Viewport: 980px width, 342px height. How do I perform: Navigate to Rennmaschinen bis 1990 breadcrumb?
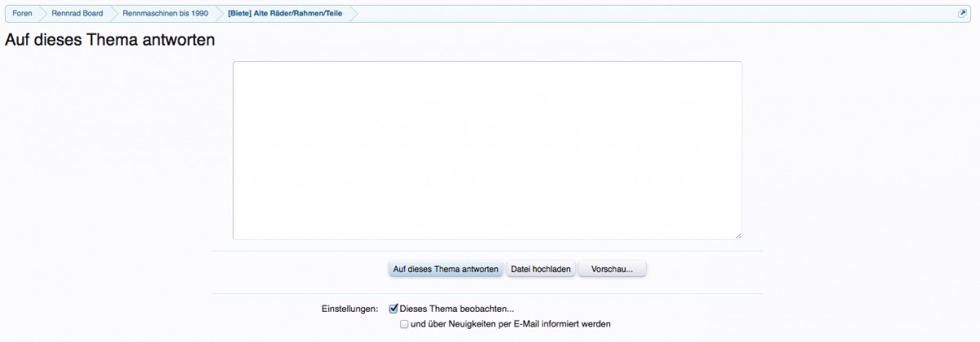tap(165, 14)
